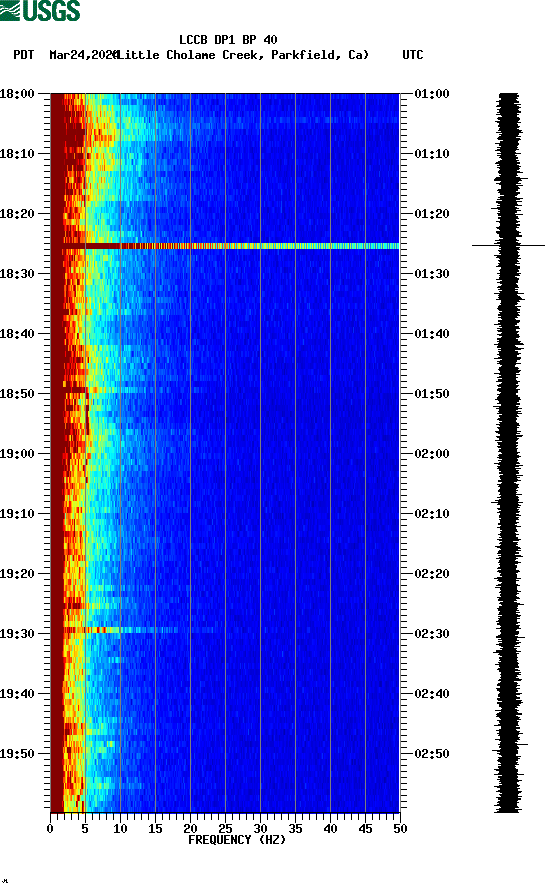Click the "02:20" UTC time label
552x892 pixels.
432,573
